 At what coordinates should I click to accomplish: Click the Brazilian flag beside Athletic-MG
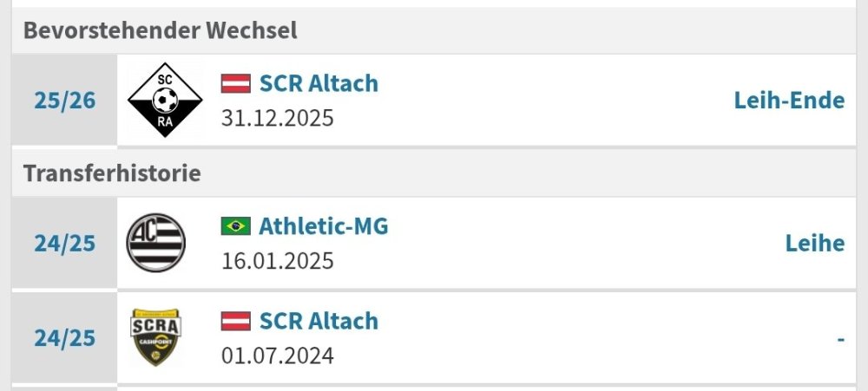click(236, 226)
